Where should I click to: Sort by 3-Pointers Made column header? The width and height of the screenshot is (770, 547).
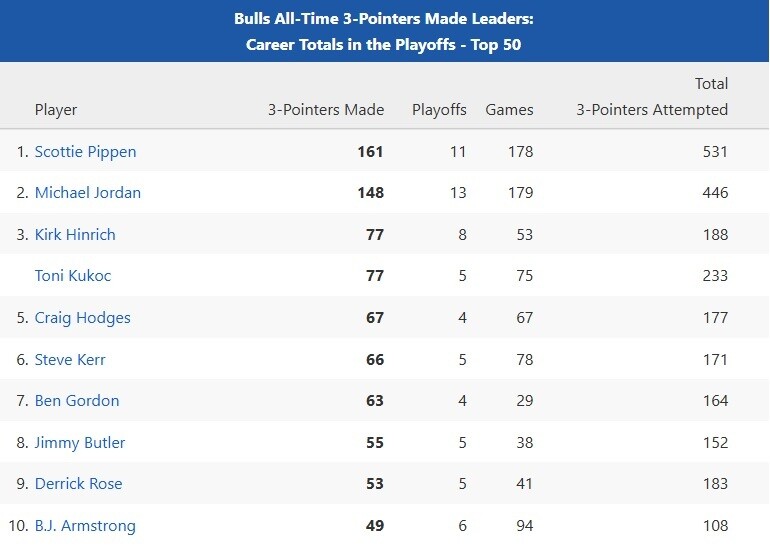click(326, 110)
